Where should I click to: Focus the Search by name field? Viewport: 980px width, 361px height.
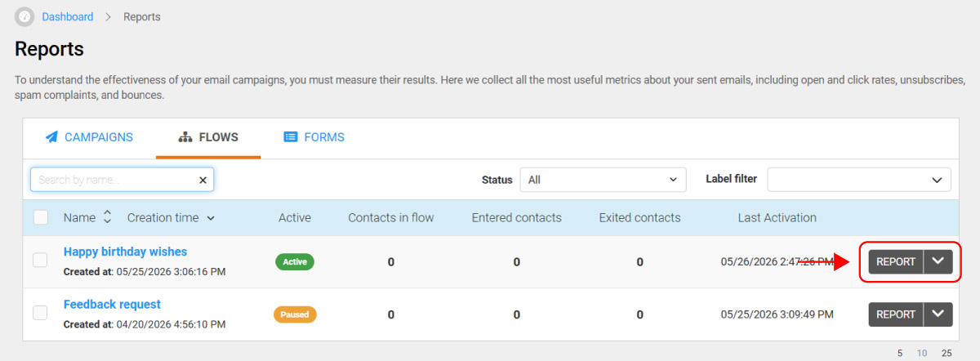point(114,180)
